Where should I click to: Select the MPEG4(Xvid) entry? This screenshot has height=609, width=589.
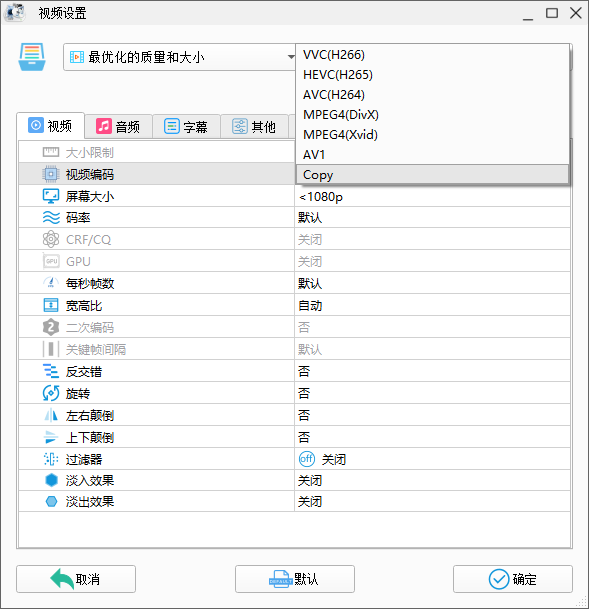(432, 135)
